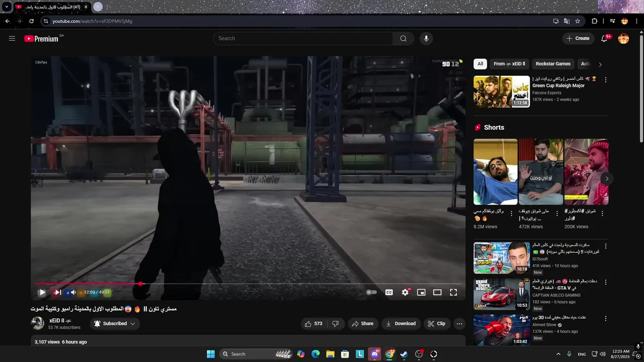Click the youtube.com address bar
Screen dimensions: 644x362
click(x=297, y=21)
